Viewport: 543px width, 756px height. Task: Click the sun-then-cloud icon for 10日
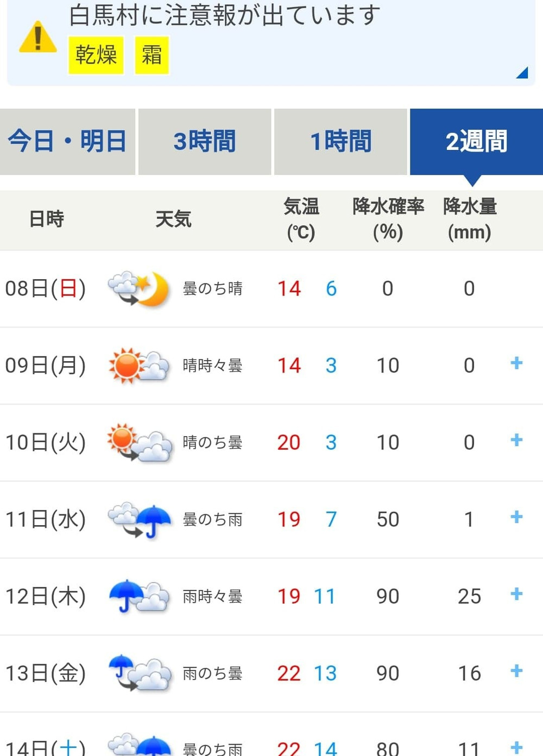[140, 443]
